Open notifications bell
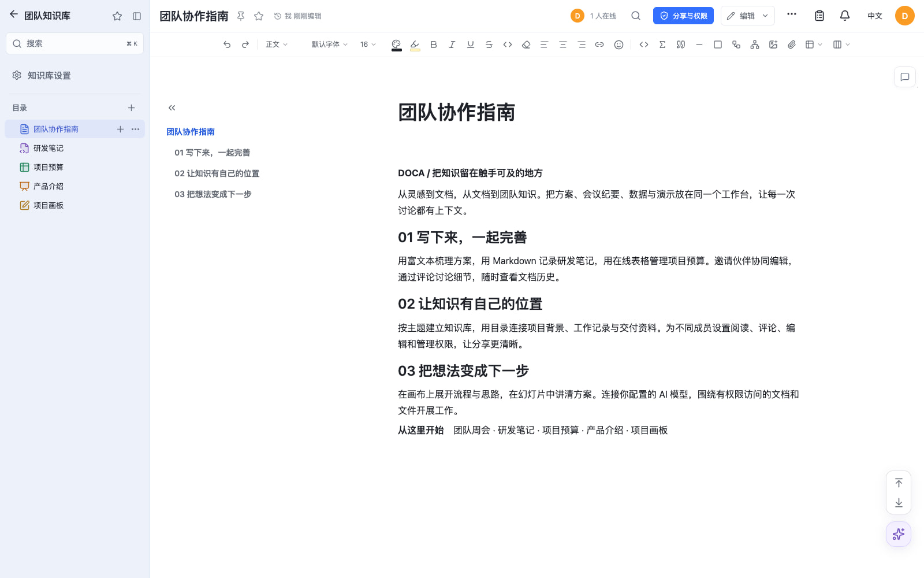This screenshot has height=578, width=924. pyautogui.click(x=845, y=16)
